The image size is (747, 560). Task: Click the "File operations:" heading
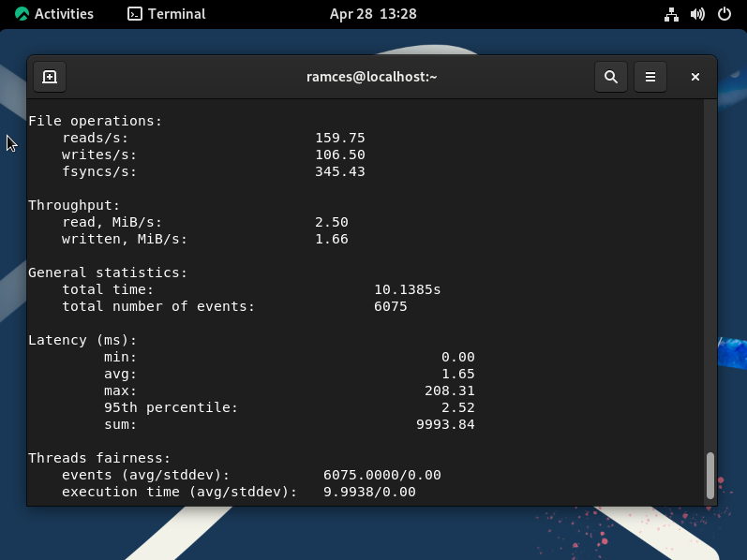[96, 121]
